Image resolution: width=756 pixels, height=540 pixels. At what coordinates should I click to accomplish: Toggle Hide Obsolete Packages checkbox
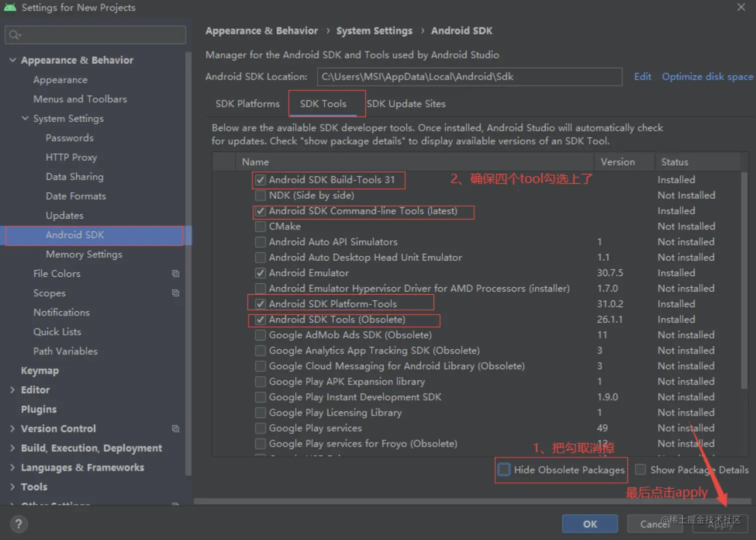(x=504, y=469)
